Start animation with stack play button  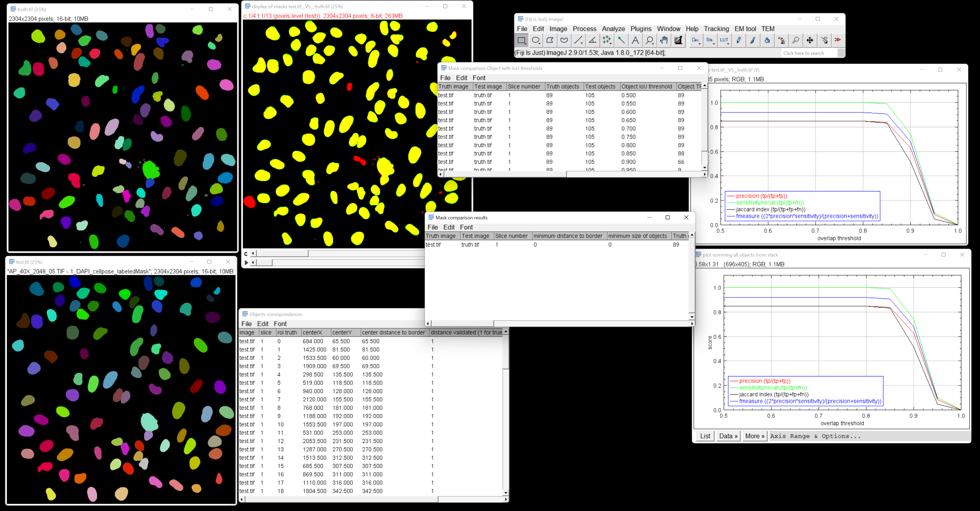[246, 262]
